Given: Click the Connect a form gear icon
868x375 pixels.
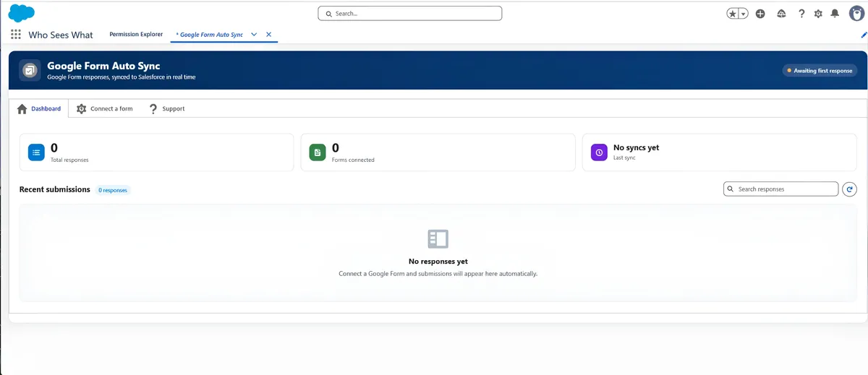Looking at the screenshot, I should (x=81, y=108).
